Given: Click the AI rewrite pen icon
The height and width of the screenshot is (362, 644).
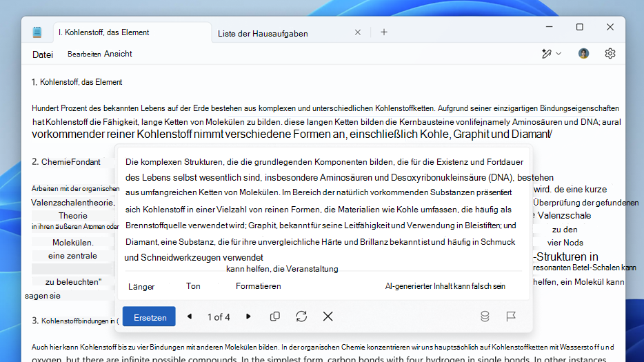Looking at the screenshot, I should pyautogui.click(x=546, y=53).
